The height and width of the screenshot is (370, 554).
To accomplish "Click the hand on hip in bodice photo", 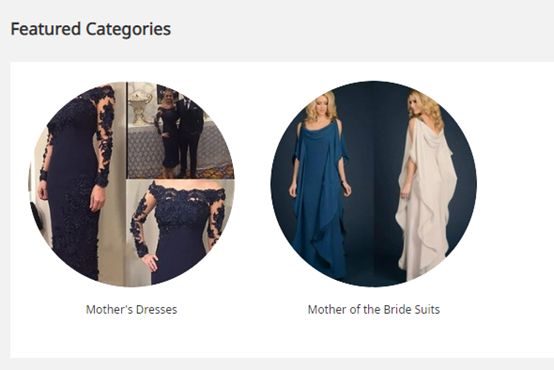I will [150, 263].
